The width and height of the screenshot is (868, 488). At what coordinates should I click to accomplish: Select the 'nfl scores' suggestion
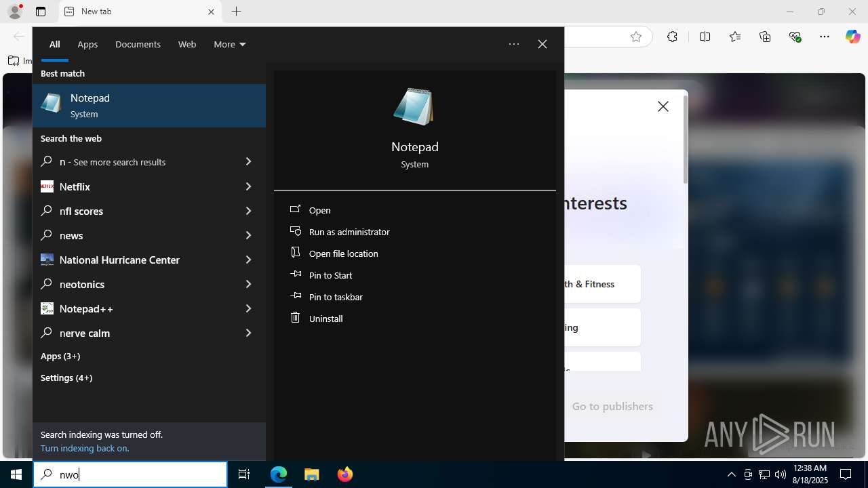133,211
